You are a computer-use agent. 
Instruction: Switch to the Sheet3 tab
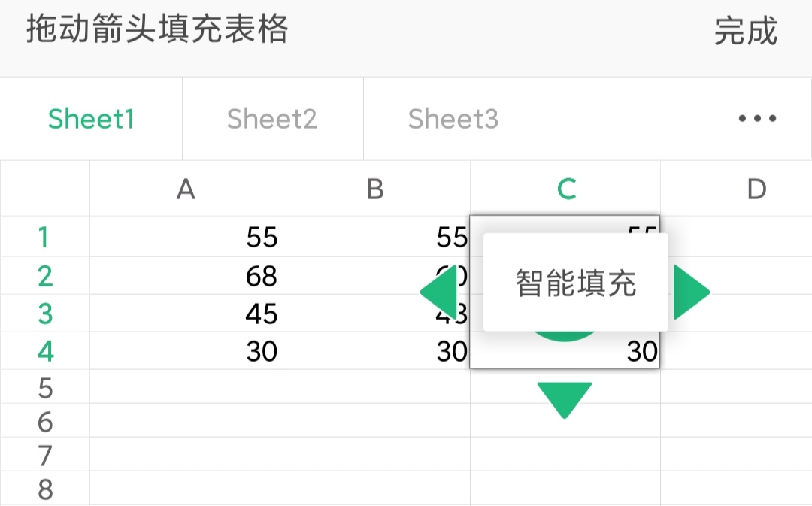coord(453,119)
